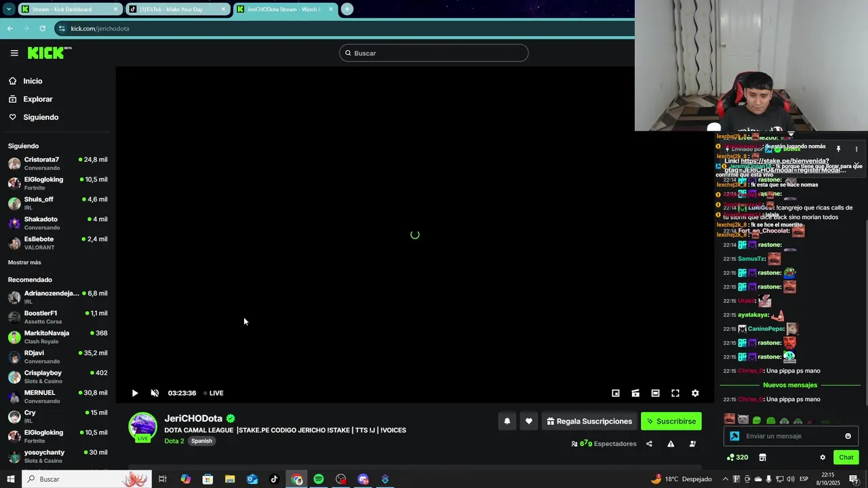Open pinned message options menu
Viewport: 868px width, 488px height.
click(856, 149)
